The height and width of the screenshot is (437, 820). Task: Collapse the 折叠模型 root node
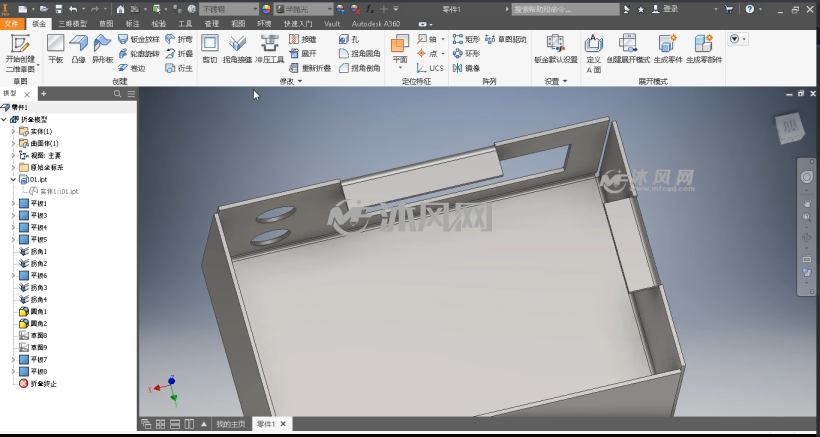tap(4, 119)
